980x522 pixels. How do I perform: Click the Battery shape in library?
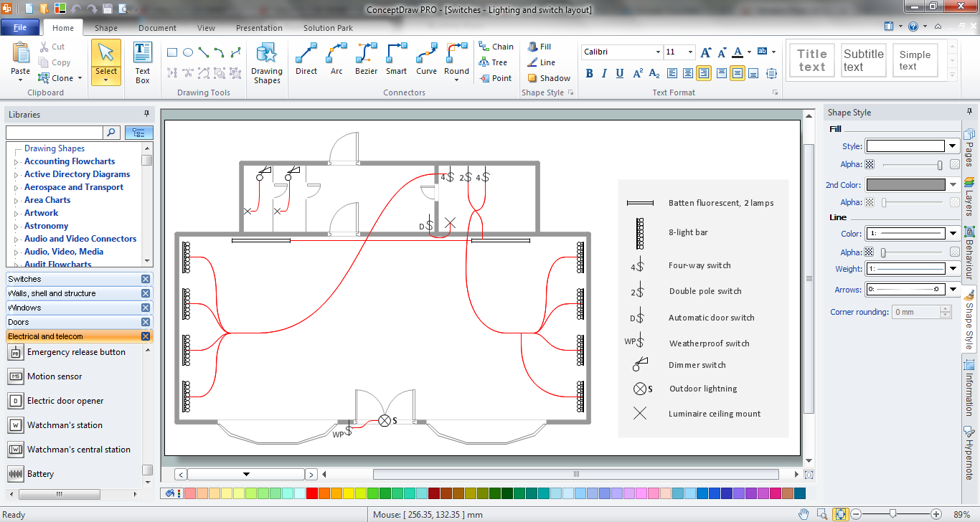40,474
